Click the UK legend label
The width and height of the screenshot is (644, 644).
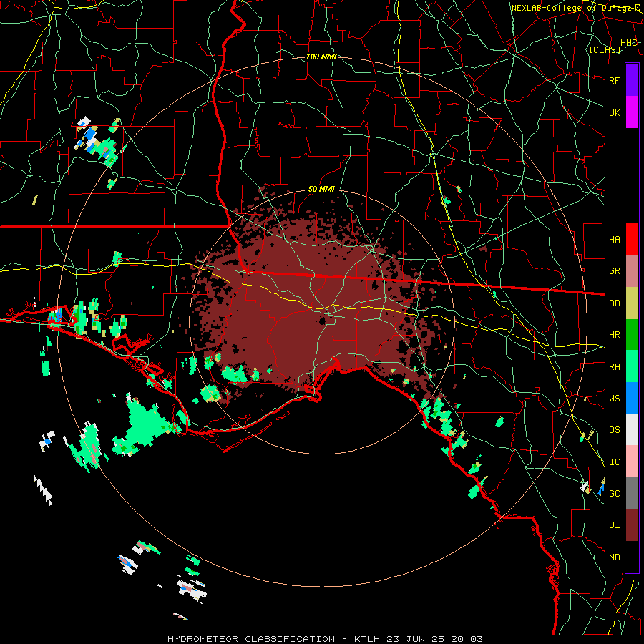click(x=615, y=112)
